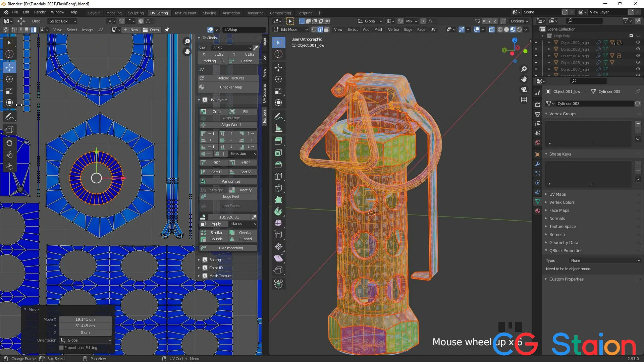Screen dimensions: 644x362
Task: Adjust the Move X value slider
Action: point(85,319)
